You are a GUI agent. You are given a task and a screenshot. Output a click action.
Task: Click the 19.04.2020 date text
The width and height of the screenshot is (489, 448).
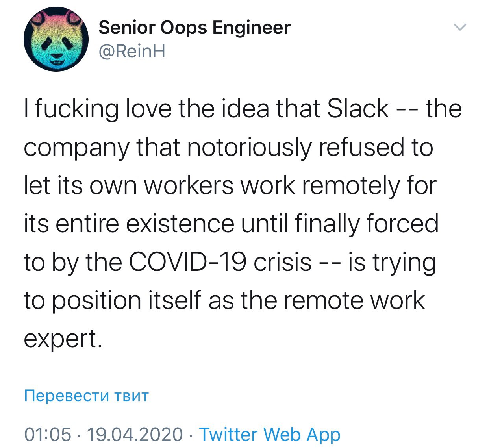135,434
